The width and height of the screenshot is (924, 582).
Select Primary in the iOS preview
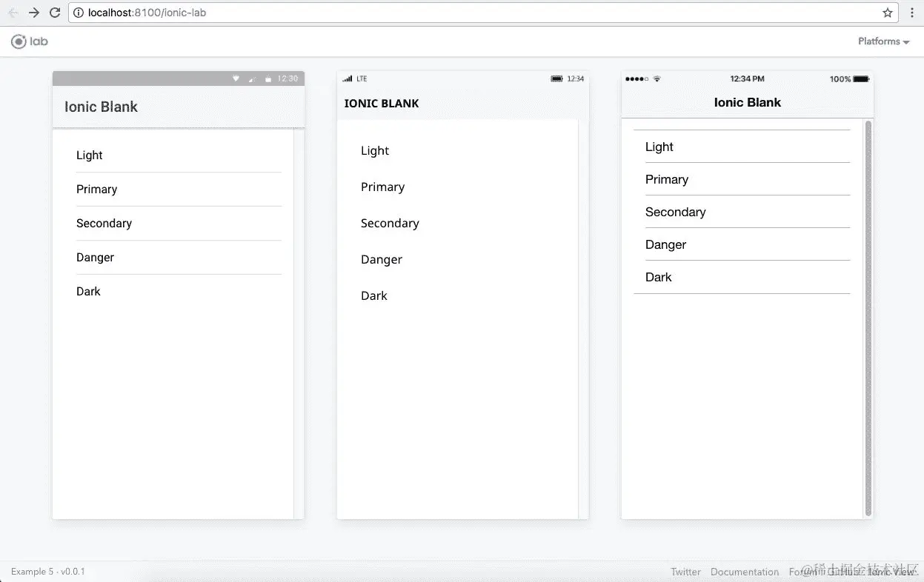(x=742, y=179)
